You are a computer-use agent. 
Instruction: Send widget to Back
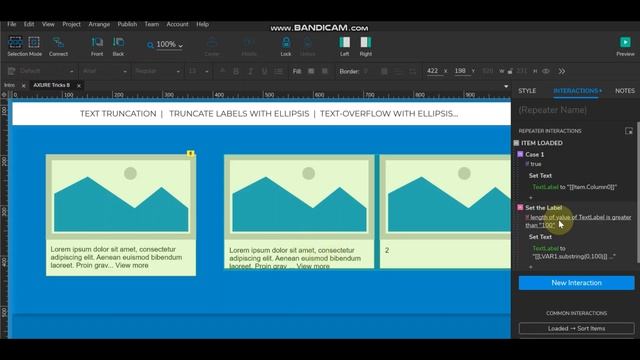(118, 46)
